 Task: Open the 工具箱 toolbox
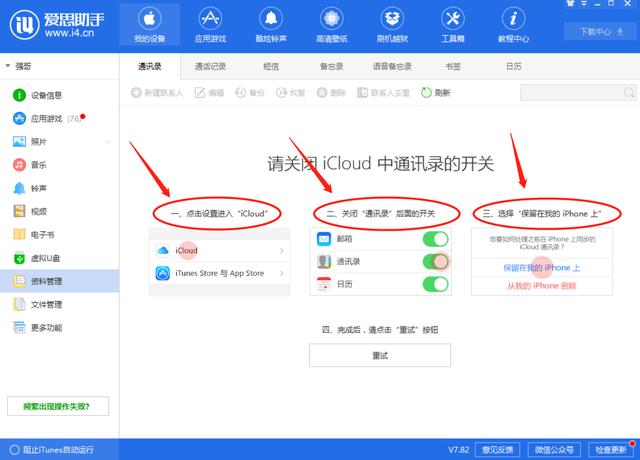click(453, 24)
